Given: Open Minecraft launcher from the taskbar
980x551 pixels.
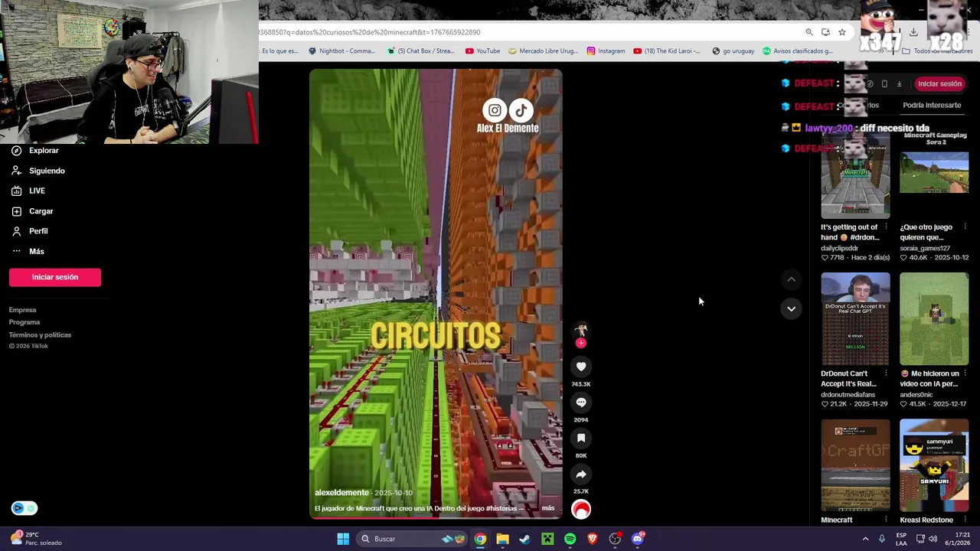Looking at the screenshot, I should 547,539.
